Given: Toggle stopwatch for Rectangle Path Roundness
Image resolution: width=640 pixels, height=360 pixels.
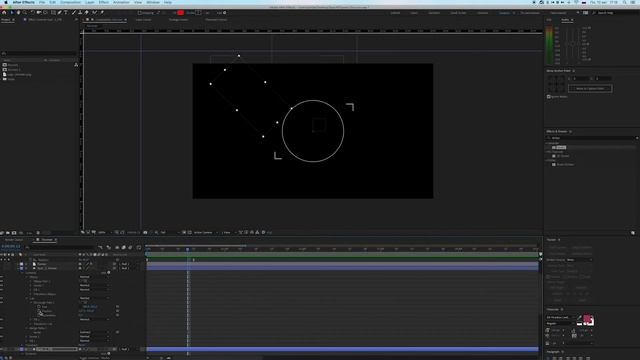Looking at the screenshot, I should (39, 315).
